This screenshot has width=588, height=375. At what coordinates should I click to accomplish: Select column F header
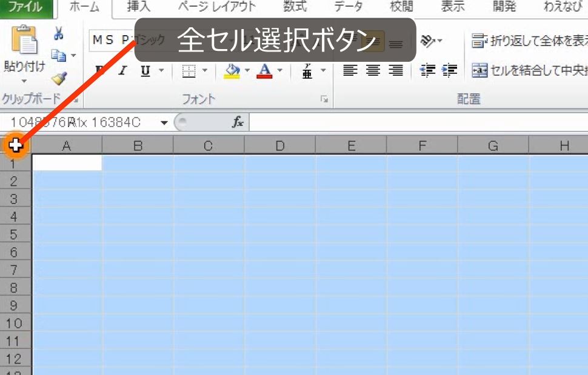(422, 145)
